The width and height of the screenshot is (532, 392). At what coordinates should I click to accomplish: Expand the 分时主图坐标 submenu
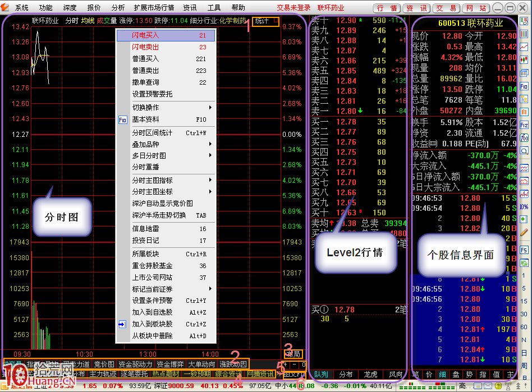pyautogui.click(x=166, y=192)
